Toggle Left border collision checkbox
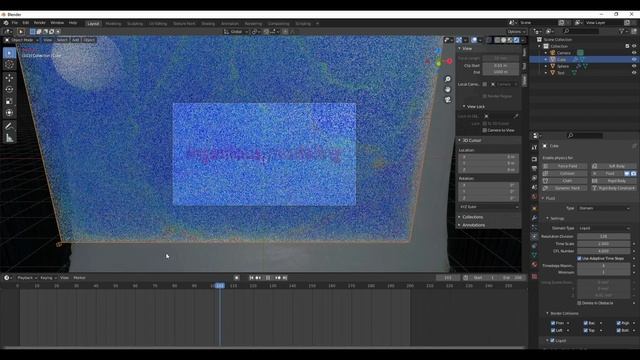The width and height of the screenshot is (640, 360). 553,331
